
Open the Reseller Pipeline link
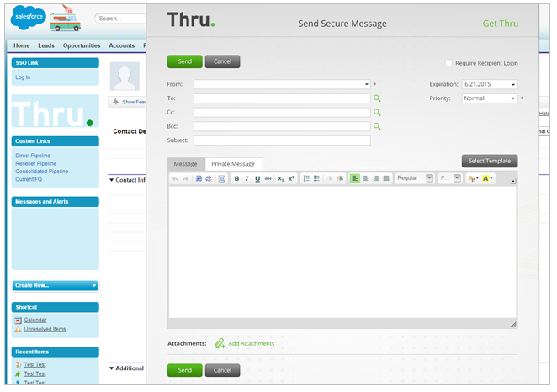36,164
